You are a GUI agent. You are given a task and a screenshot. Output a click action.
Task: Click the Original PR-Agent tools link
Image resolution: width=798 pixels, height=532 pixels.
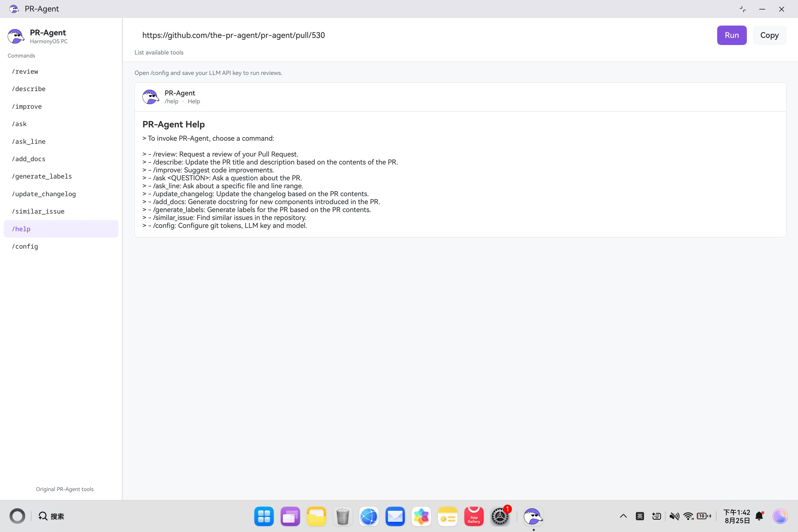coord(65,489)
